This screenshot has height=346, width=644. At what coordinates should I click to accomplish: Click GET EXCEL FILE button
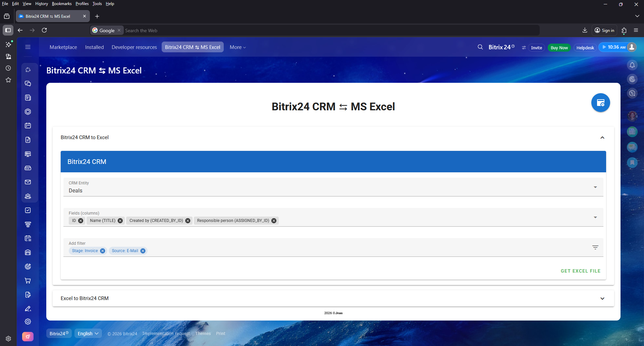[580, 271]
